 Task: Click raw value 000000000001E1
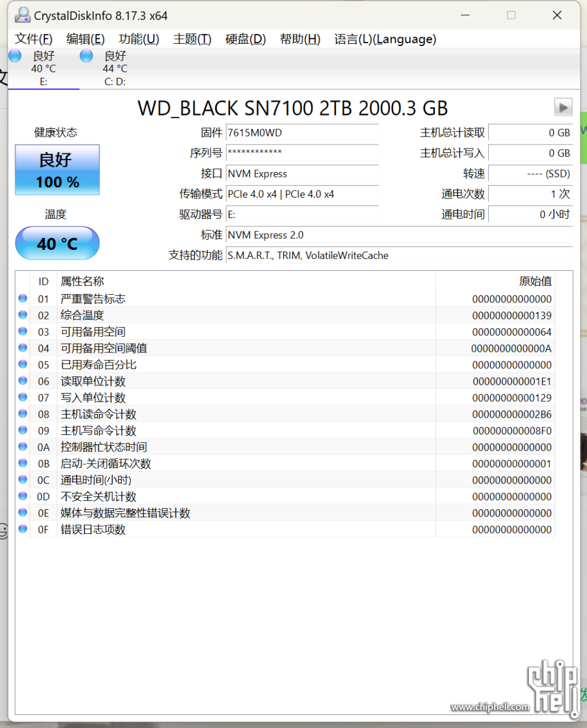pos(512,381)
